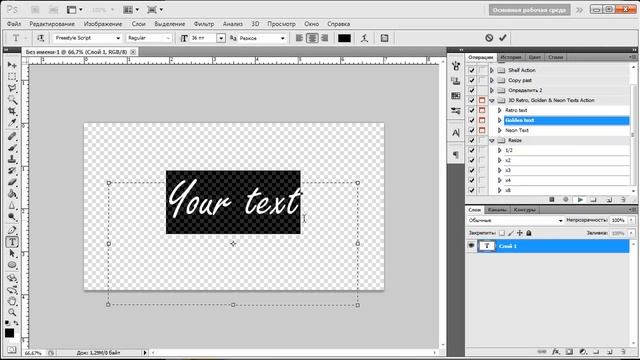
Task: Lock transparent pixels of the layer
Action: pos(502,233)
